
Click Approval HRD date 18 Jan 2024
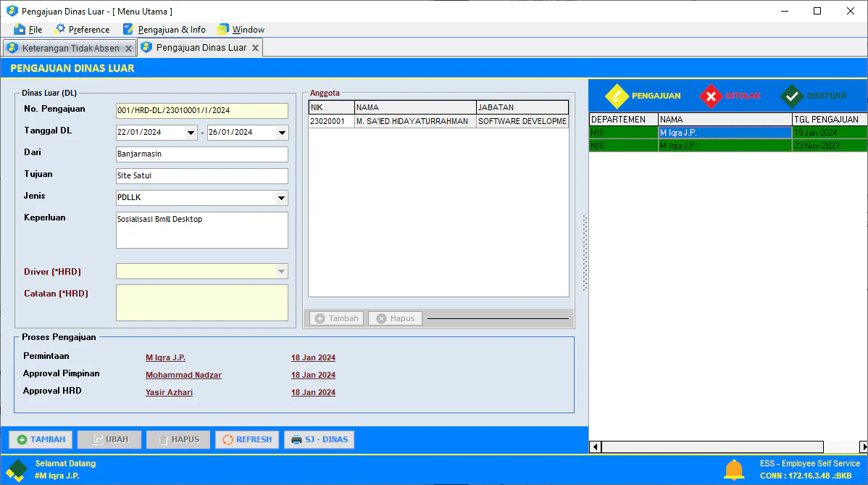coord(313,392)
